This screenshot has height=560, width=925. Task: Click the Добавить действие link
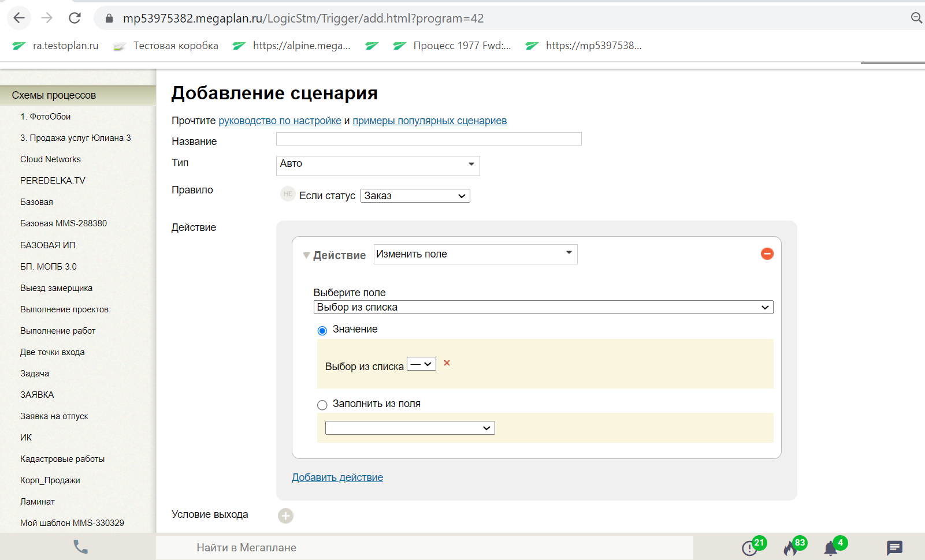[x=337, y=477]
